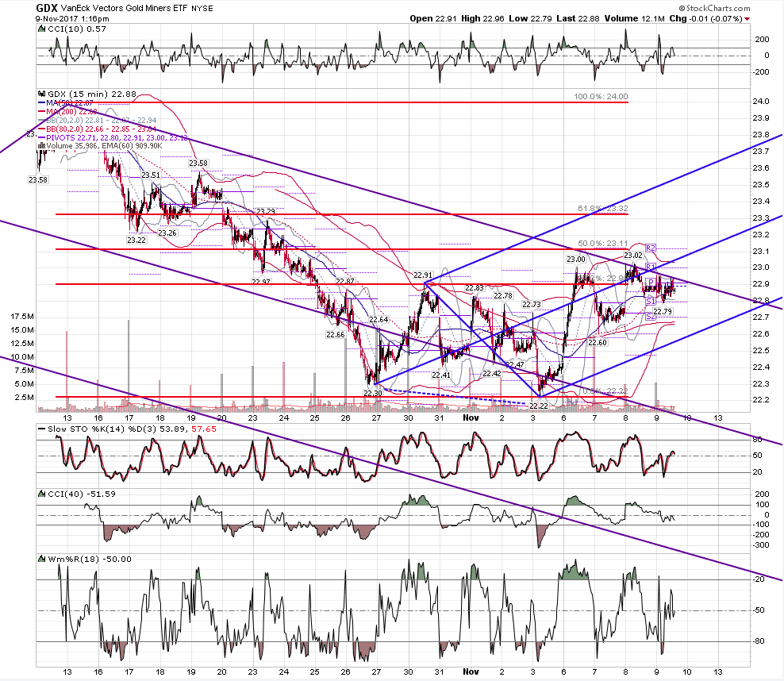The height and width of the screenshot is (681, 784).
Task: Click the CCI(40) indicator mountain icon
Action: 42,494
